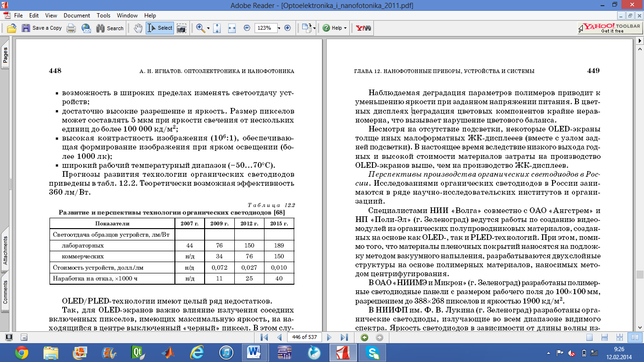Click the full screen icon at bottom-left

pyautogui.click(x=9, y=337)
